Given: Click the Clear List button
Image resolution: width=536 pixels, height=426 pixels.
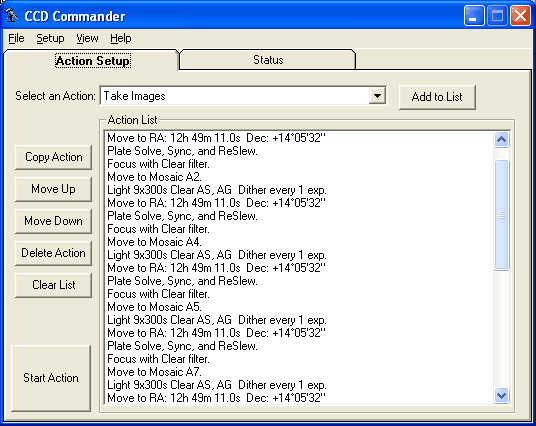Looking at the screenshot, I should [54, 285].
